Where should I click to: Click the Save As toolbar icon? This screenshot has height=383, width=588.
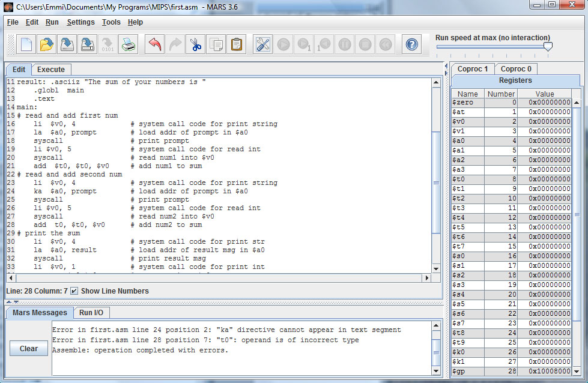point(88,44)
